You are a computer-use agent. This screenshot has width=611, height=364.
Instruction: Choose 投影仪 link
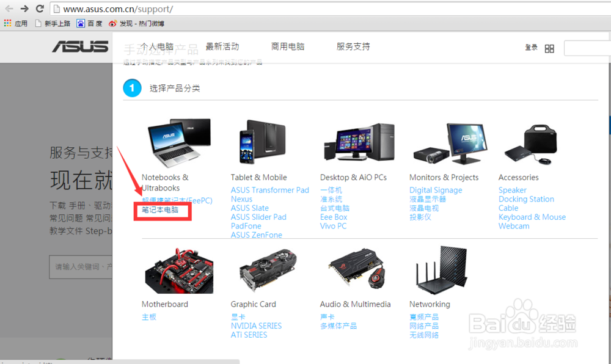(420, 217)
